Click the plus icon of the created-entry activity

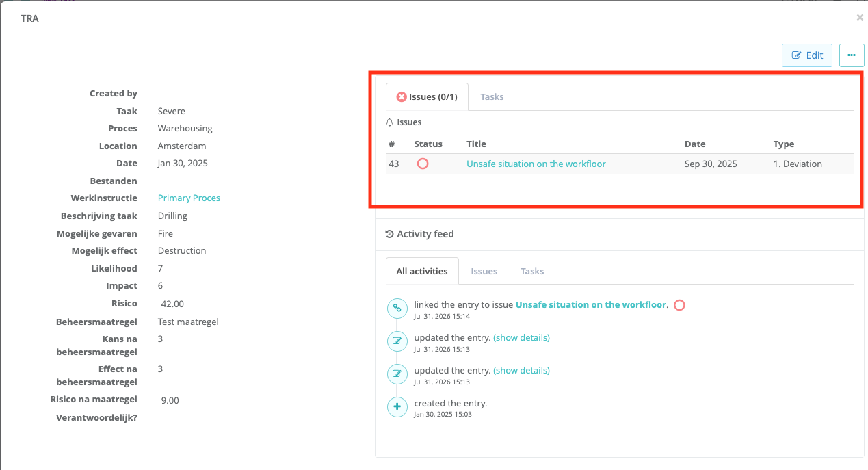[x=397, y=407]
